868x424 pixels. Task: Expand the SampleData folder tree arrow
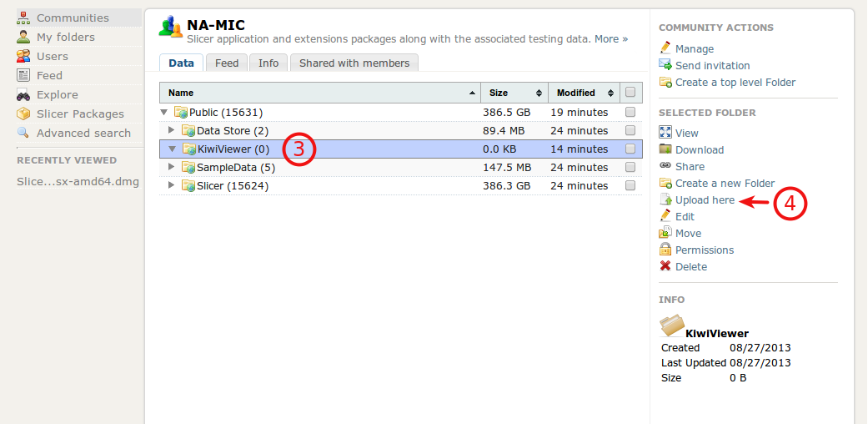pyautogui.click(x=172, y=167)
